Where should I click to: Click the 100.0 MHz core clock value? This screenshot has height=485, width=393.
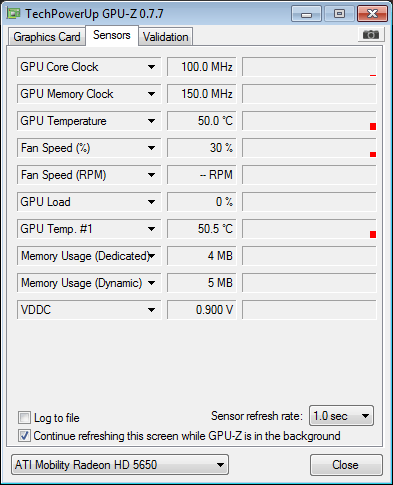[202, 67]
